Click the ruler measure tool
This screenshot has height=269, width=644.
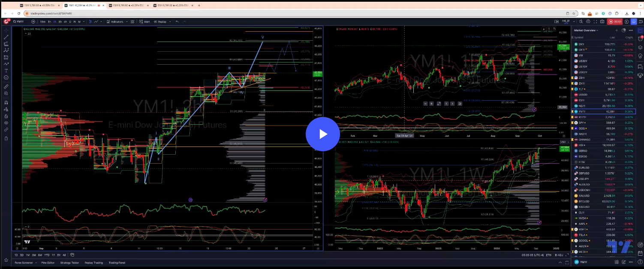pyautogui.click(x=6, y=87)
